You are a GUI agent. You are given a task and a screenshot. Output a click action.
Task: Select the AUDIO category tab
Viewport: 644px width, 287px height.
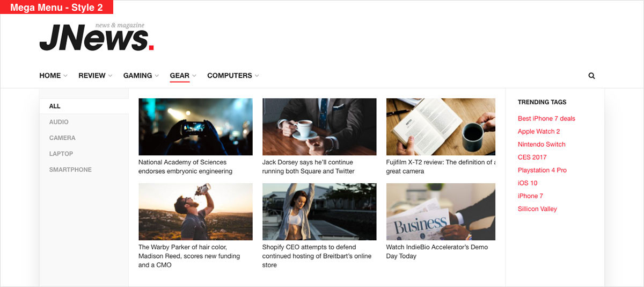click(x=84, y=122)
